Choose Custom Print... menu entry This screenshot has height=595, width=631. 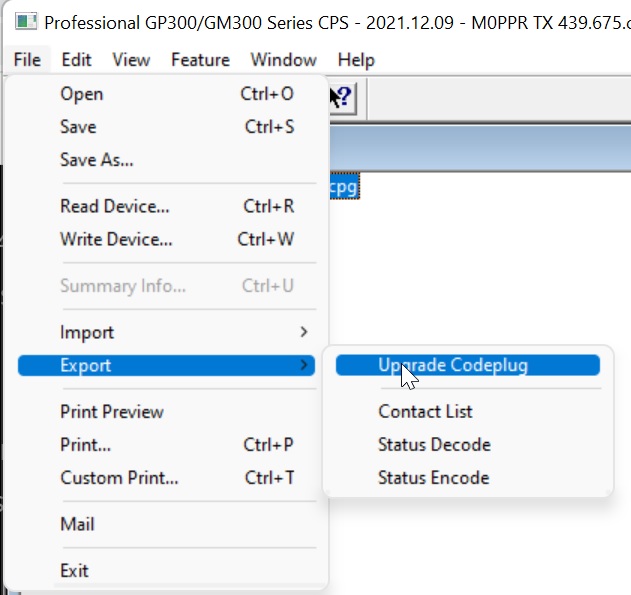tap(166, 478)
